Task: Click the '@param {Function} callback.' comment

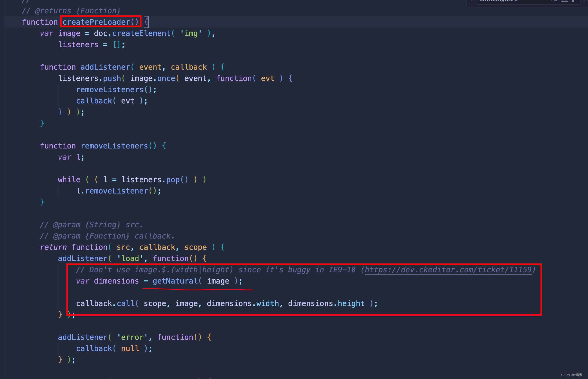Action: click(107, 236)
